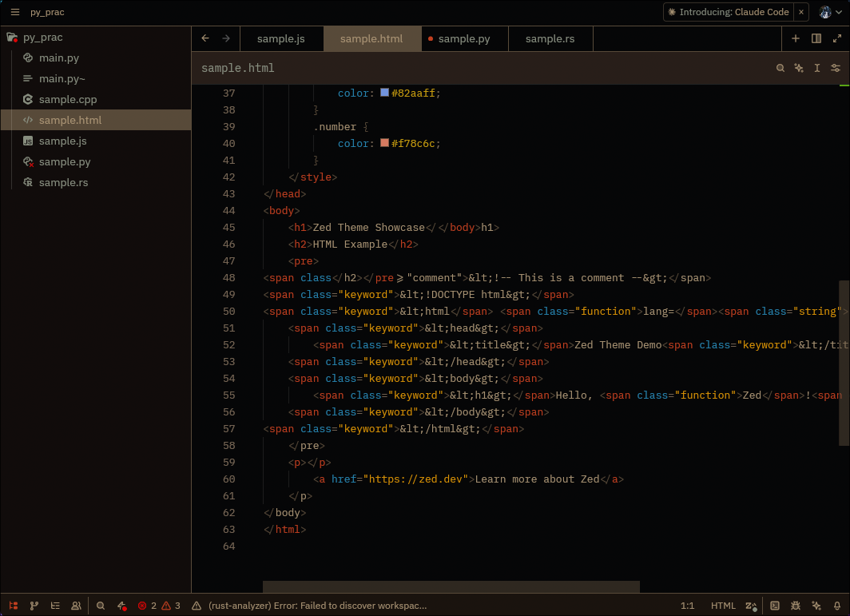Screen dimensions: 850x616
Task: Zoom the editor pane to fullscreen
Action: (x=837, y=38)
